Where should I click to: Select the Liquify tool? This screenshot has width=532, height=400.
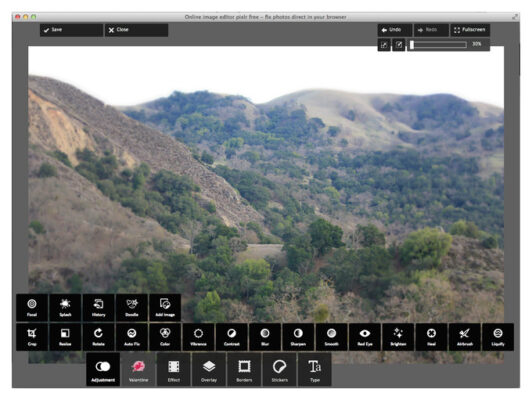[498, 337]
